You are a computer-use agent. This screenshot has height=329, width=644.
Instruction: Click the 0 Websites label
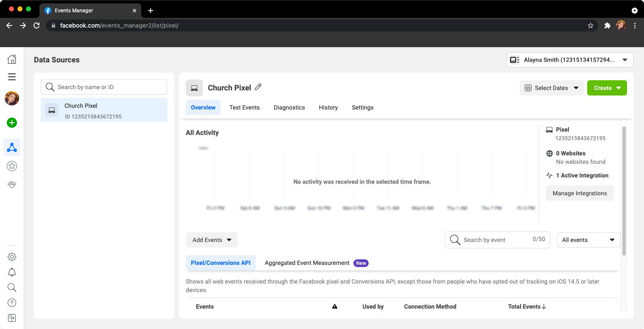pos(571,153)
